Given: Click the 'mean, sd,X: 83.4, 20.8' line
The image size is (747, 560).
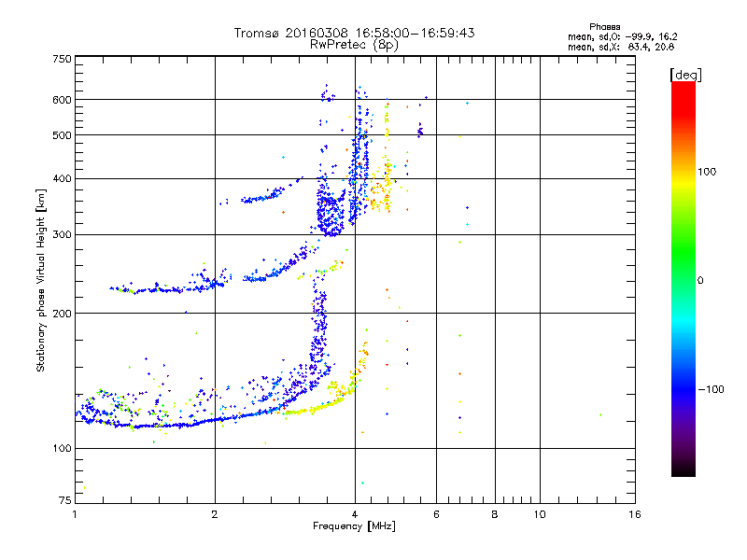Looking at the screenshot, I should [621, 47].
